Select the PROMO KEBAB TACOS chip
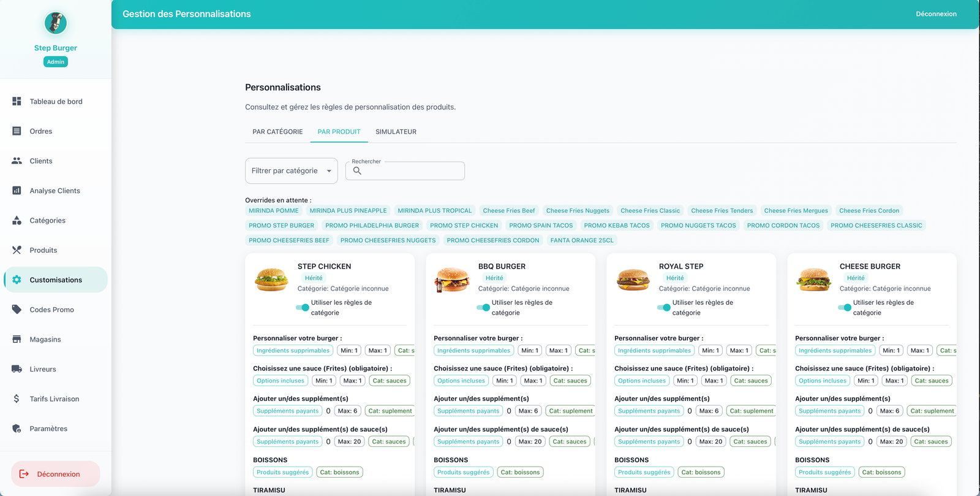 [617, 226]
